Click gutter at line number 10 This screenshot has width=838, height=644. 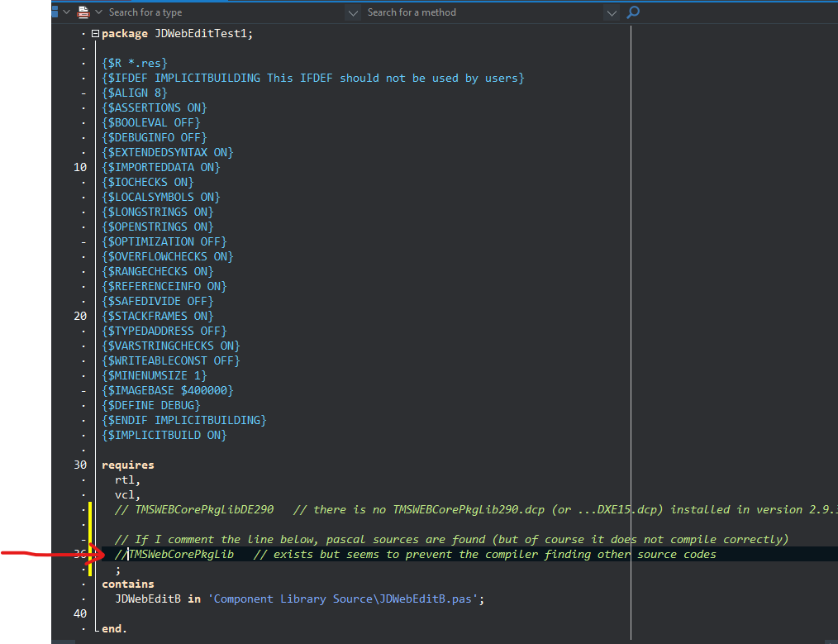click(80, 167)
